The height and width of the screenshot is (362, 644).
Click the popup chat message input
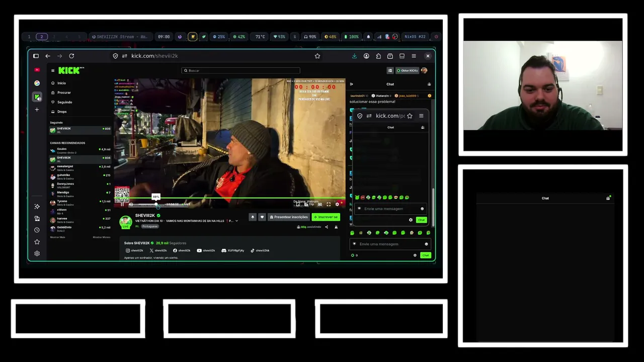click(390, 209)
